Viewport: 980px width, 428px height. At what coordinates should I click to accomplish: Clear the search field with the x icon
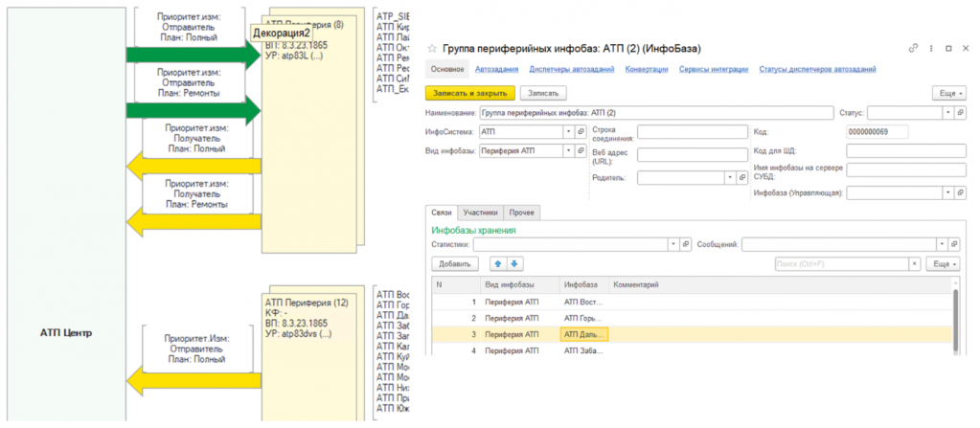(x=914, y=263)
